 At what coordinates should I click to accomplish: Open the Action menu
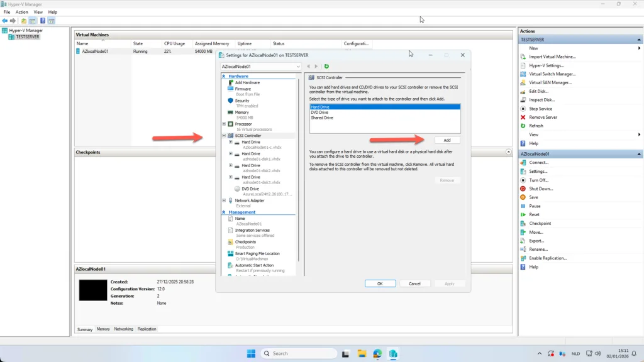(22, 12)
